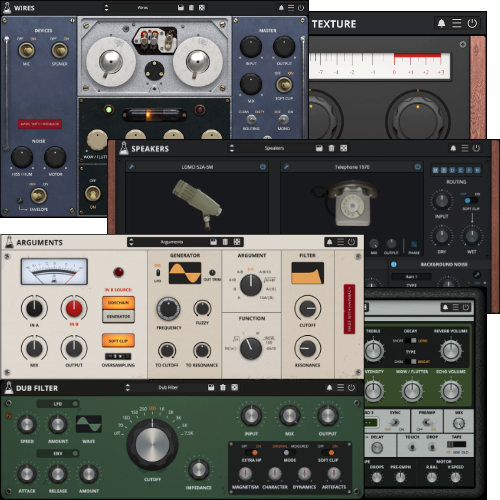Toggle the Telephone 1970 power button
Viewport: 500px width, 500px height.
point(417,167)
